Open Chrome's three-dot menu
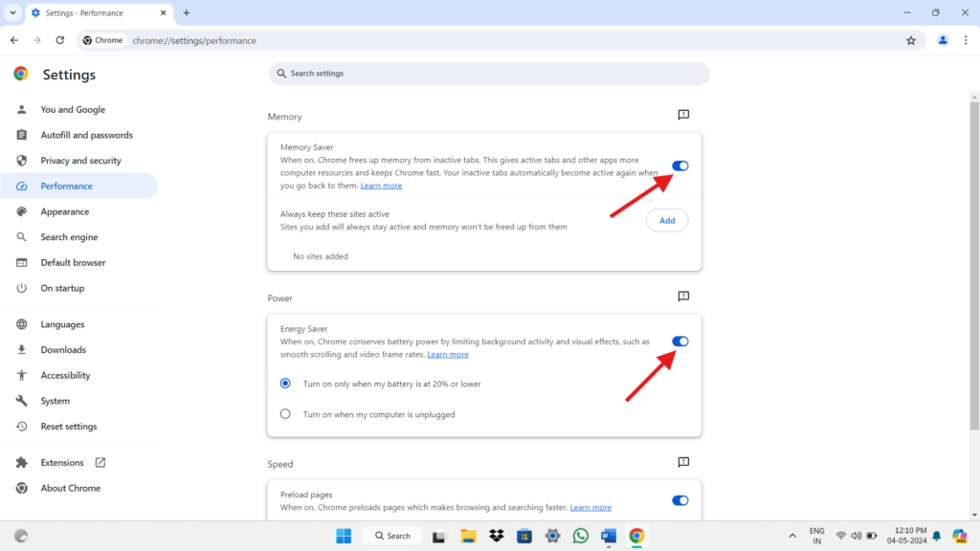The height and width of the screenshot is (551, 980). (966, 40)
